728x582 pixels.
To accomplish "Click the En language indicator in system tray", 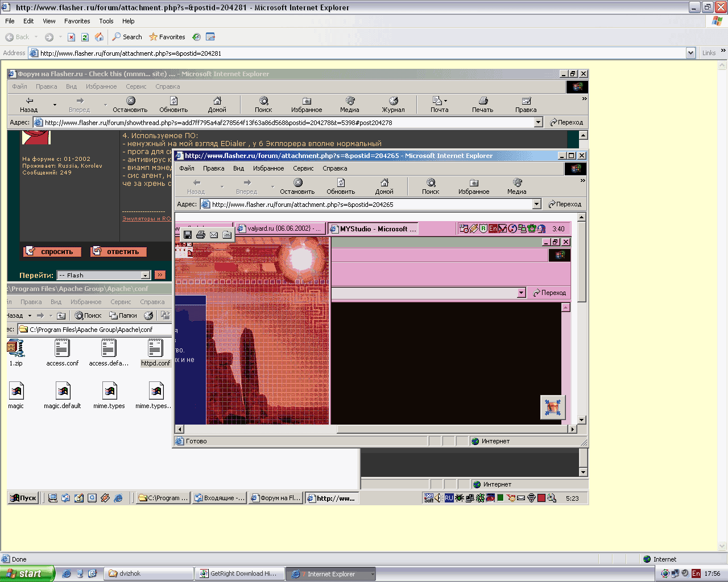I will click(696, 573).
